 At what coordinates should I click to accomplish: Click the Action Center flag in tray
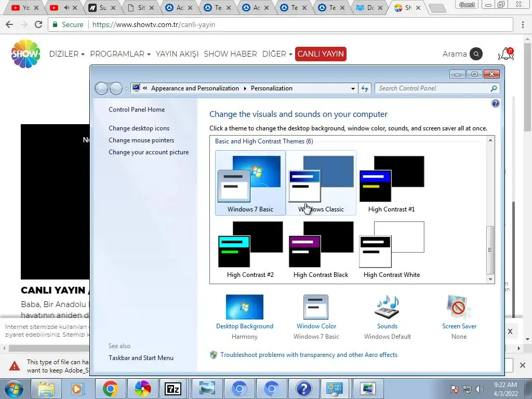455,389
